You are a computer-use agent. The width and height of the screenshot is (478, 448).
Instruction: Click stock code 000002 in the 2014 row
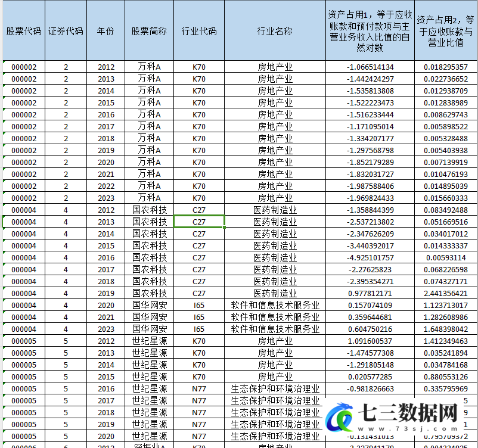24,91
